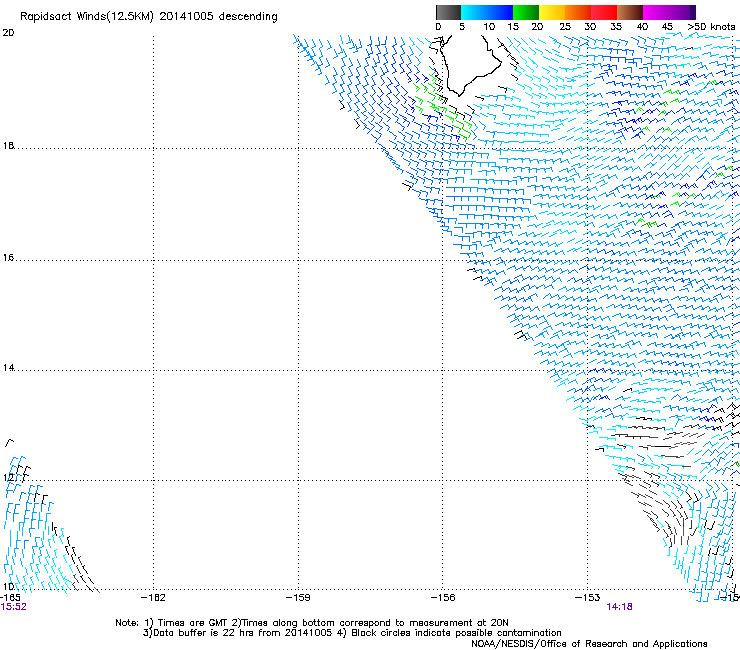
Task: Click the cyan-to-blue 5-15 knots legend segment
Action: [x=487, y=12]
